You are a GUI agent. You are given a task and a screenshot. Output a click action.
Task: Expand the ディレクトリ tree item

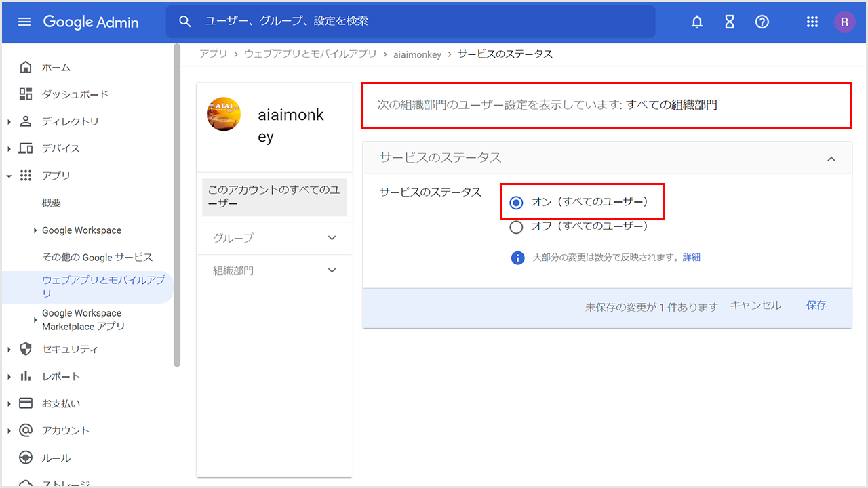point(9,122)
